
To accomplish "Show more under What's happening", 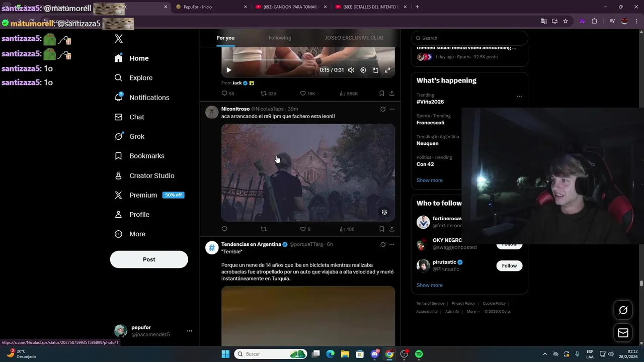I will pos(430,180).
